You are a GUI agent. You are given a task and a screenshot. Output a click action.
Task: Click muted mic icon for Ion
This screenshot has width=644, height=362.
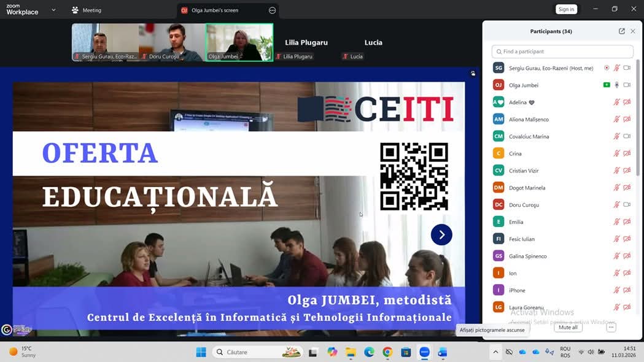click(616, 273)
